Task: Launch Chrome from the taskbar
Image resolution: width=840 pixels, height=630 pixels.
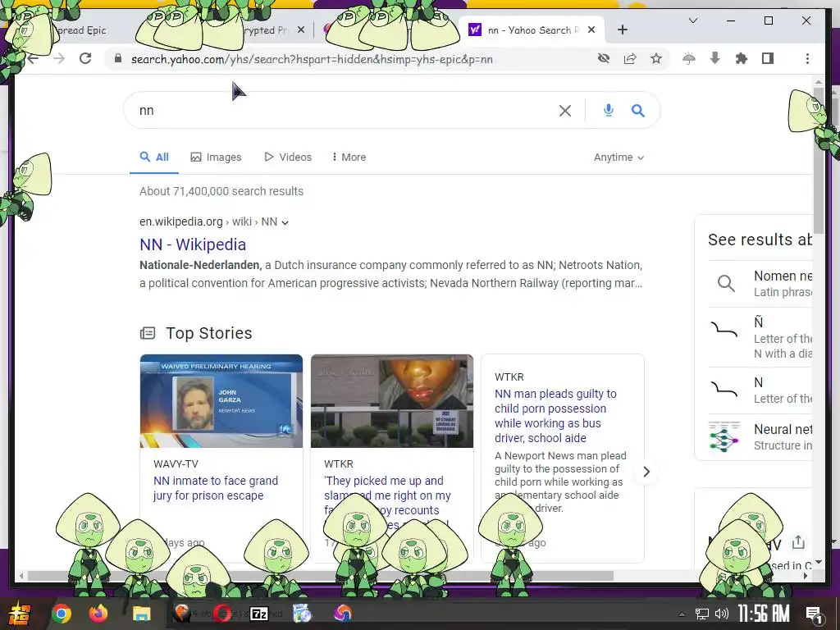Action: pos(61,614)
